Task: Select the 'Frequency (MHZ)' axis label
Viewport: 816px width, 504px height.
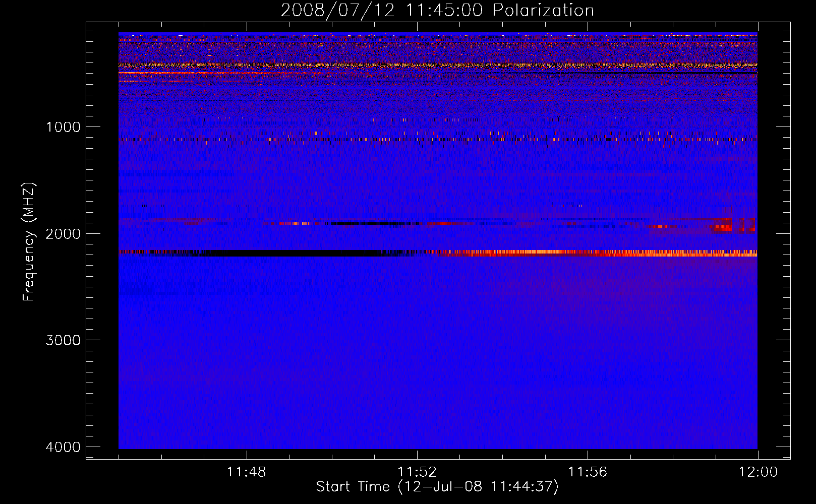Action: (x=29, y=242)
